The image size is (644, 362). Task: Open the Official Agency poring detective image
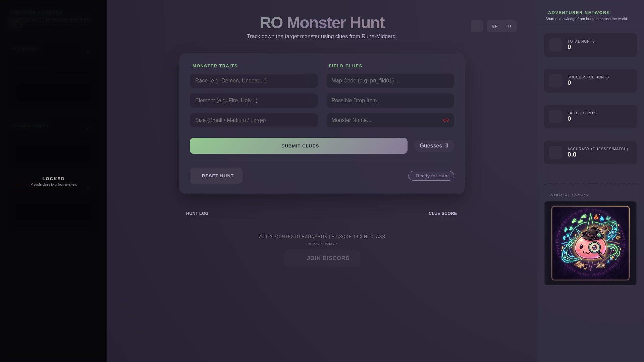click(590, 243)
